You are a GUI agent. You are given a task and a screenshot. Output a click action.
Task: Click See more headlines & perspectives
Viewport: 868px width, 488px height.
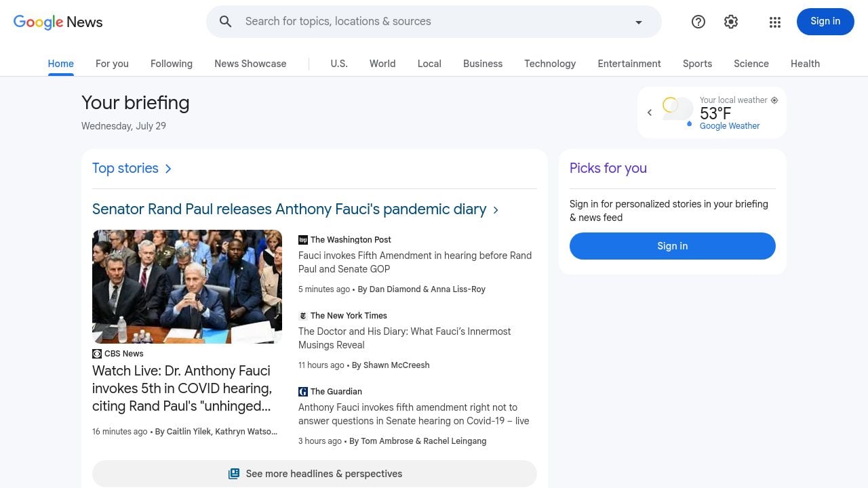[315, 474]
